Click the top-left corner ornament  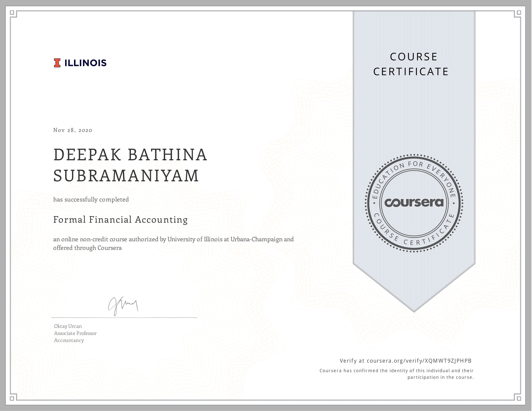tap(13, 13)
